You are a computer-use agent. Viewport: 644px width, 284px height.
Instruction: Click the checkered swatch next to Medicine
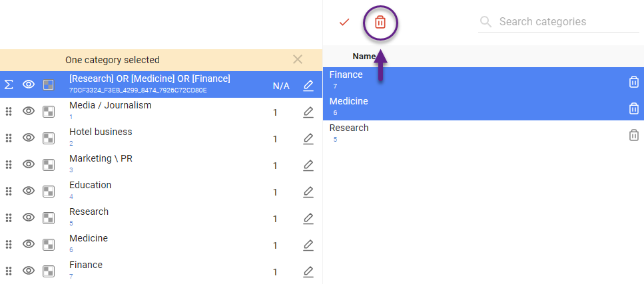tap(48, 244)
